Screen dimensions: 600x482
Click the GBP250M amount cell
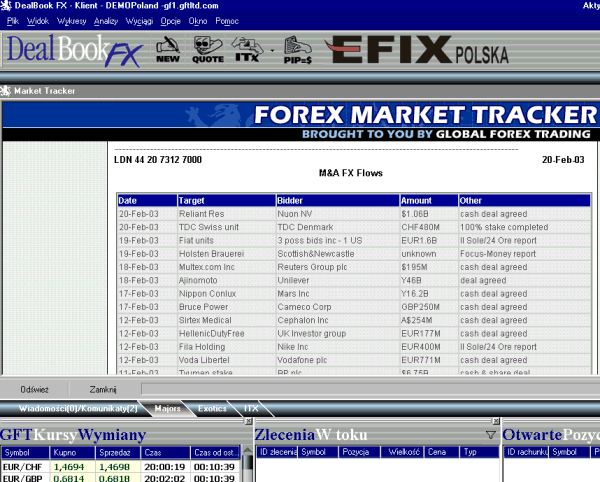tap(429, 307)
